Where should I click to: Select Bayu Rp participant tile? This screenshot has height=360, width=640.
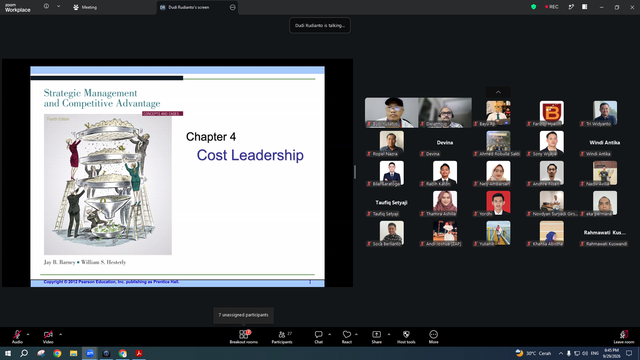(x=498, y=113)
